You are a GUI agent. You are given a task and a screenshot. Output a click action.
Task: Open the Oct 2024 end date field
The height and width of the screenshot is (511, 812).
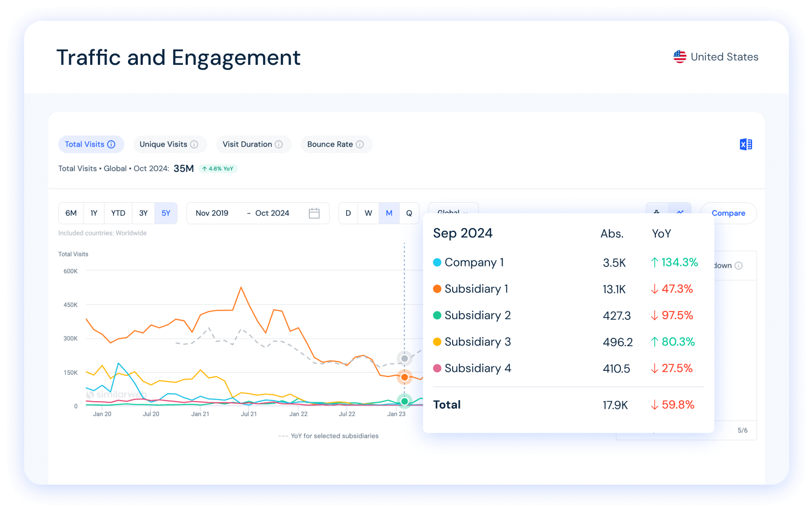(272, 213)
